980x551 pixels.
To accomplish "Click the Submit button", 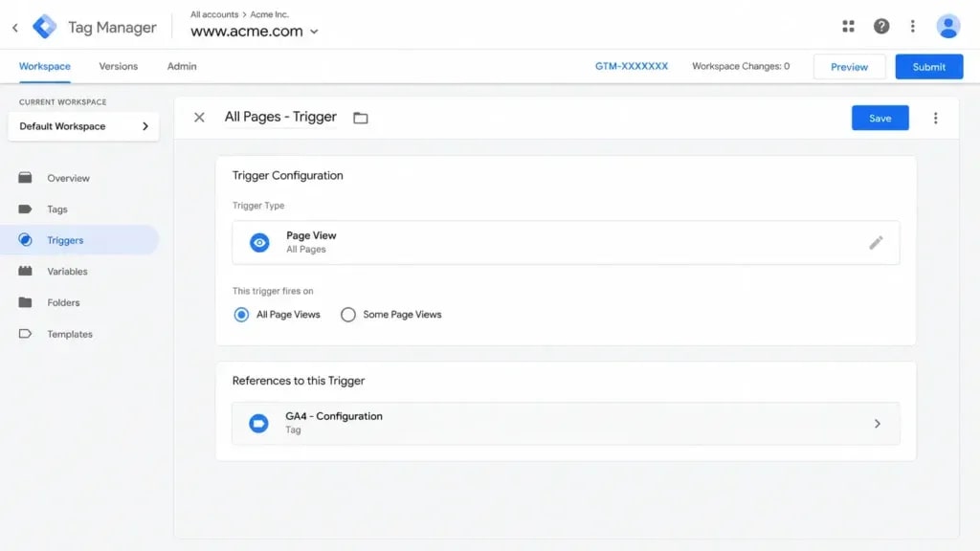I will (928, 67).
